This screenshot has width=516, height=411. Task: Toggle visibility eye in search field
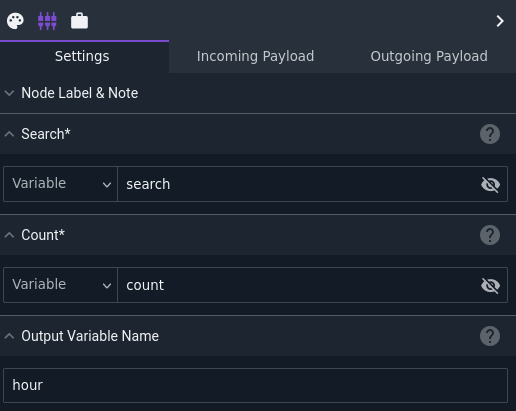click(x=490, y=184)
